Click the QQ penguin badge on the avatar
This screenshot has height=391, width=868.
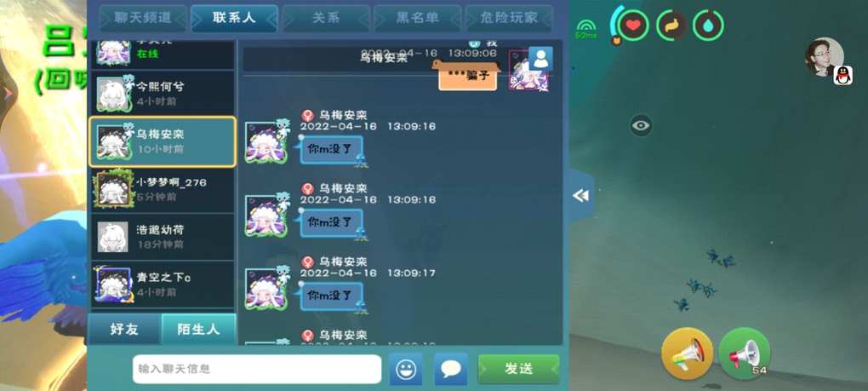point(842,75)
